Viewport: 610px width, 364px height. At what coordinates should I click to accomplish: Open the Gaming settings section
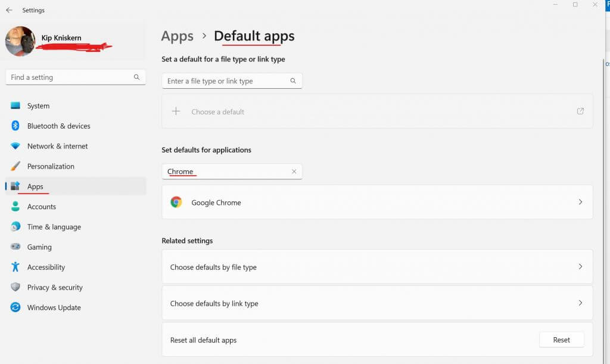pos(39,247)
